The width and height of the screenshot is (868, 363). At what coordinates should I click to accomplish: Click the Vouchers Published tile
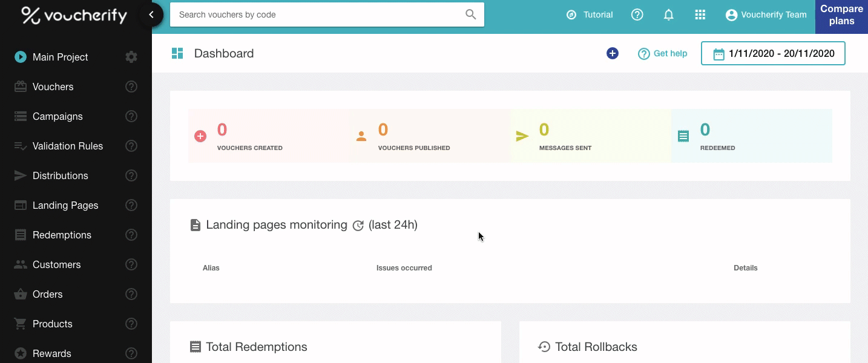[430, 136]
